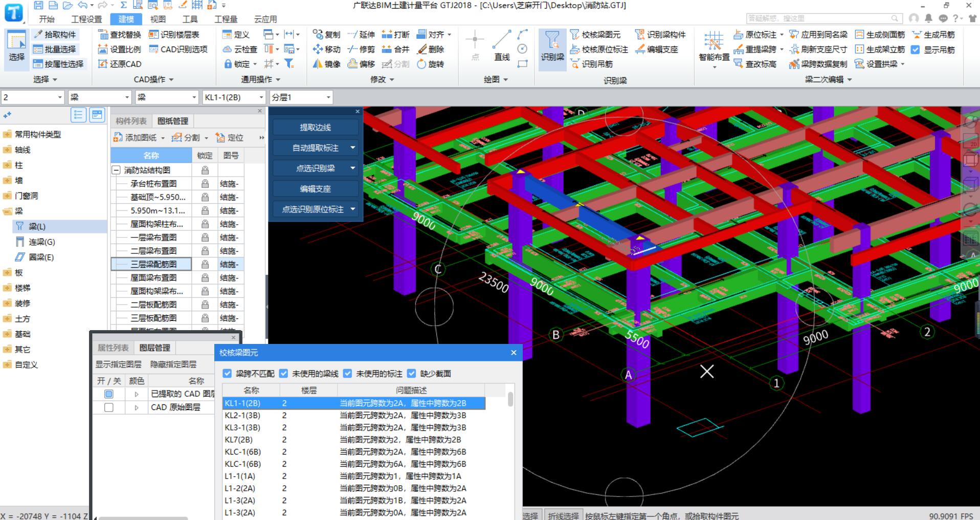Click 生成侧面筋 generate side bars

pos(880,34)
